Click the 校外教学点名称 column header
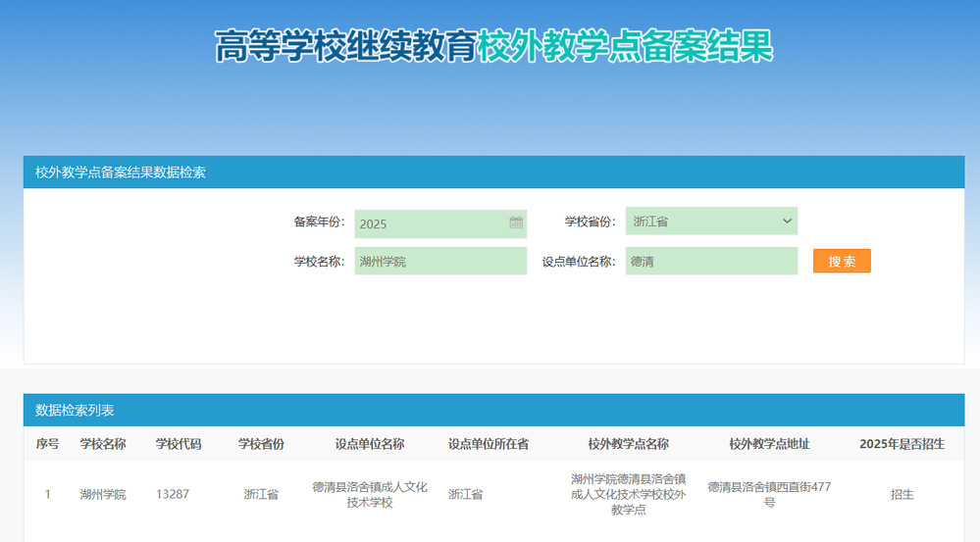The height and width of the screenshot is (542, 980). coord(628,444)
